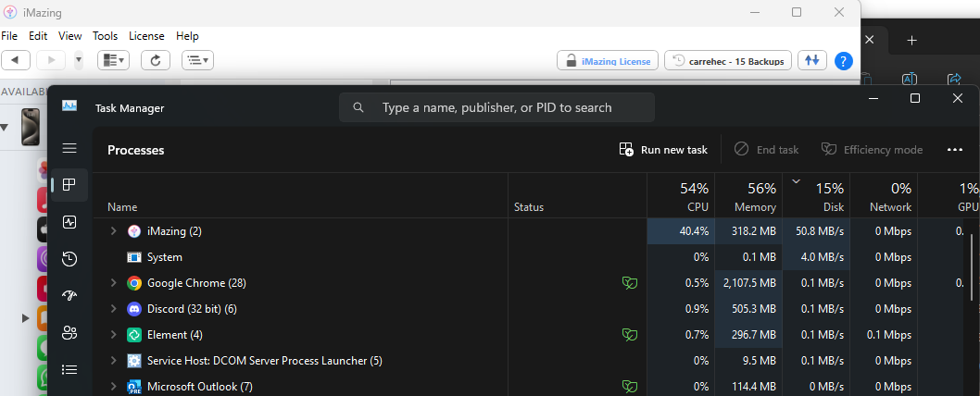This screenshot has width=980, height=396.
Task: Sort processes by Disk column
Action: pos(816,195)
